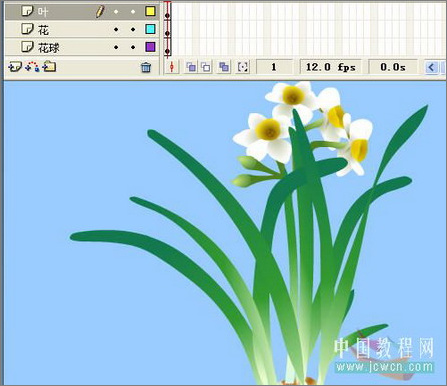Click the 12.0 fps frame rate field
This screenshot has width=447, height=386.
331,67
